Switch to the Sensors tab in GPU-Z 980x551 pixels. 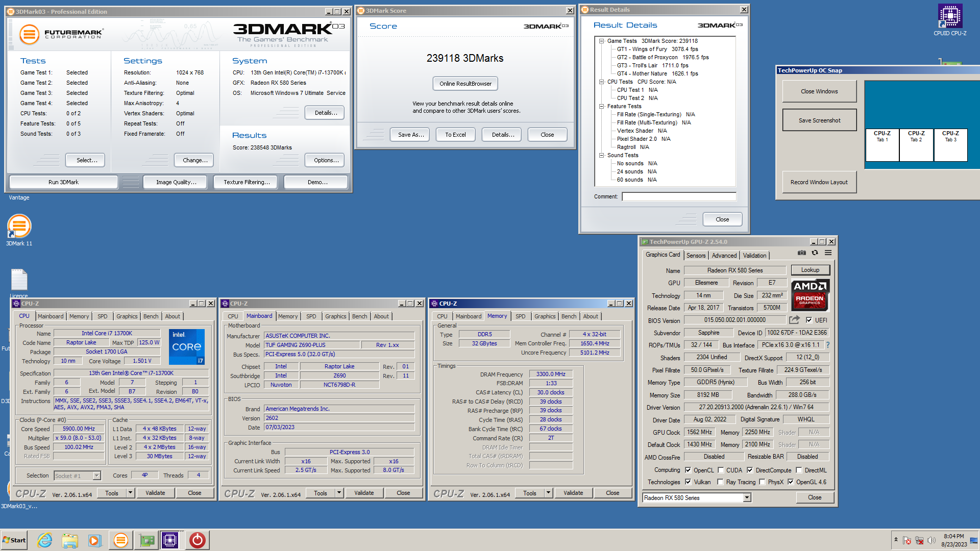696,256
